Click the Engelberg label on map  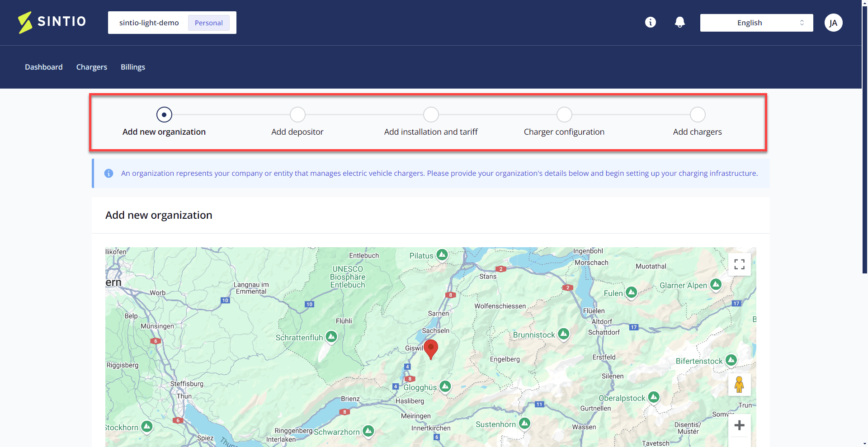pos(505,359)
